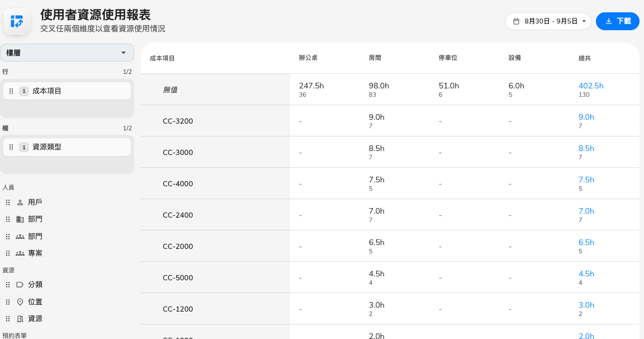The image size is (644, 339).
Task: Sort by 成本項目 column header
Action: 162,58
